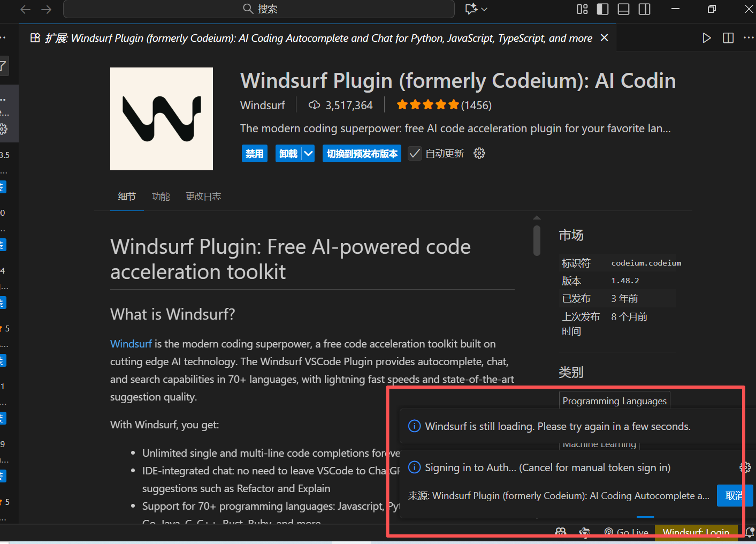756x544 pixels.
Task: Click 'Windsurf is still loading' notification text
Action: click(x=558, y=426)
